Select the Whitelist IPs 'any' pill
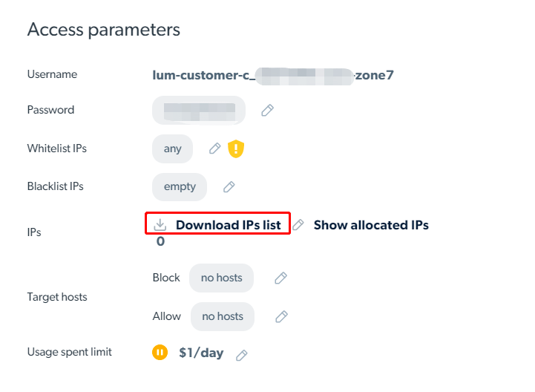Image resolution: width=535 pixels, height=392 pixels. pyautogui.click(x=172, y=149)
